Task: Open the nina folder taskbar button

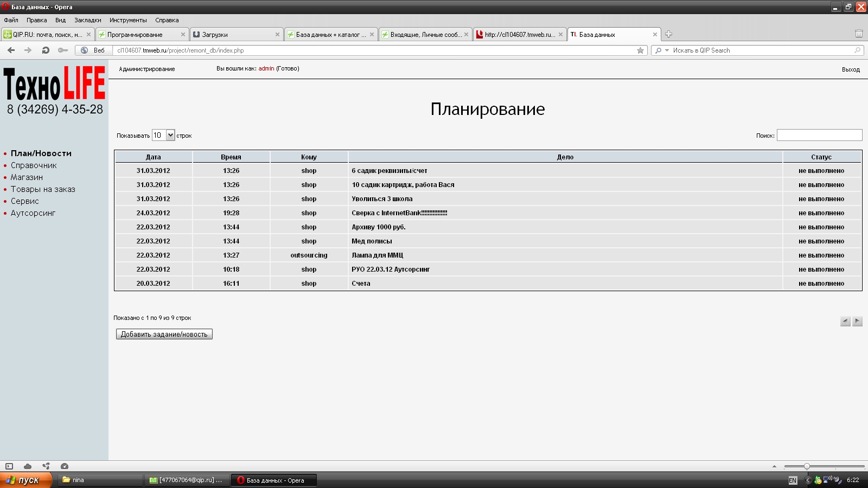Action: click(100, 480)
